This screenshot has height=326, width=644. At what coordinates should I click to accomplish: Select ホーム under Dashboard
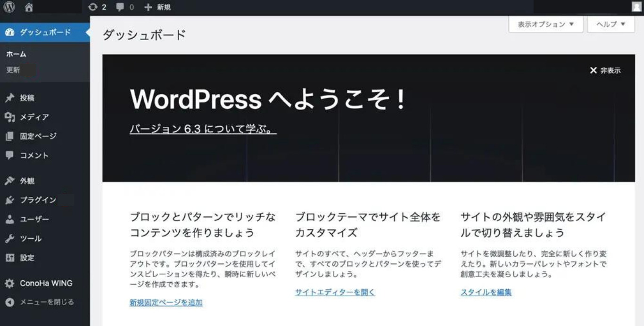[16, 54]
